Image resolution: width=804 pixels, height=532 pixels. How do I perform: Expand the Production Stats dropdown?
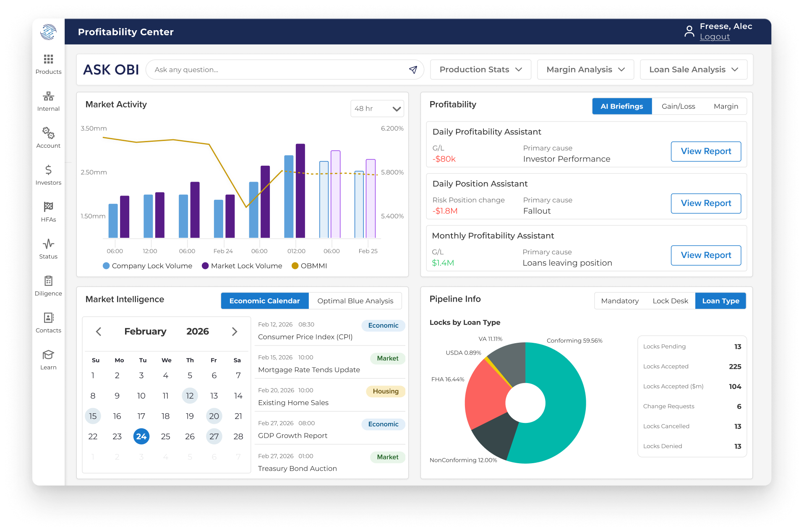[480, 70]
